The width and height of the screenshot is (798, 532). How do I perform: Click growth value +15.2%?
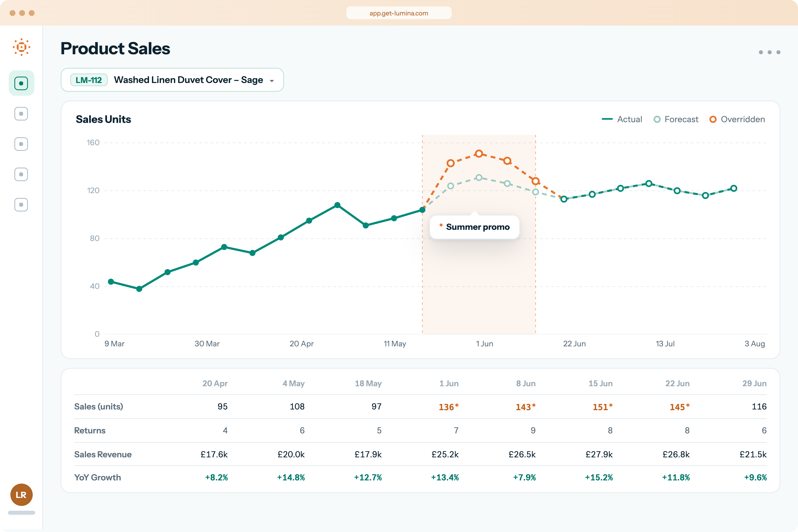coord(599,477)
